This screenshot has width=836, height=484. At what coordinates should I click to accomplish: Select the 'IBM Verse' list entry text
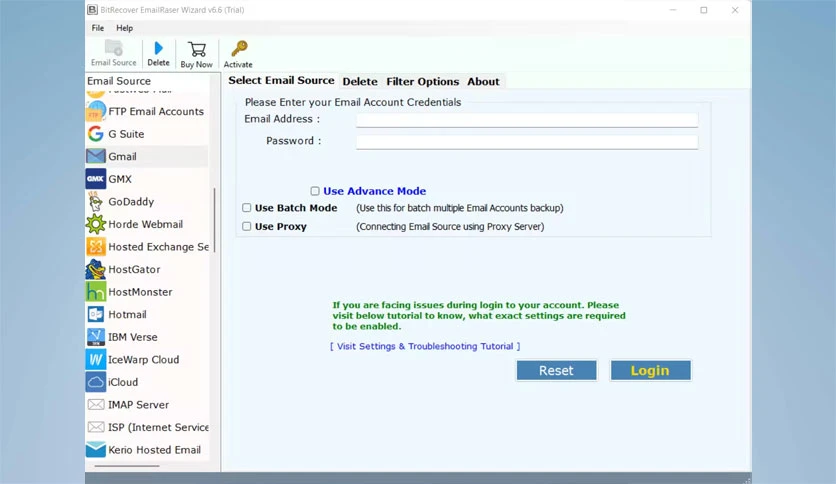(x=133, y=337)
